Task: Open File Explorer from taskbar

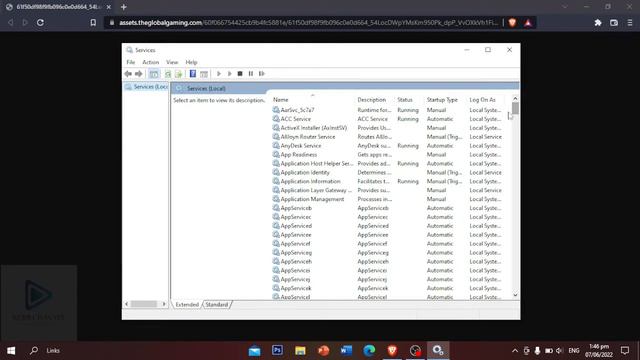Action: click(300, 350)
